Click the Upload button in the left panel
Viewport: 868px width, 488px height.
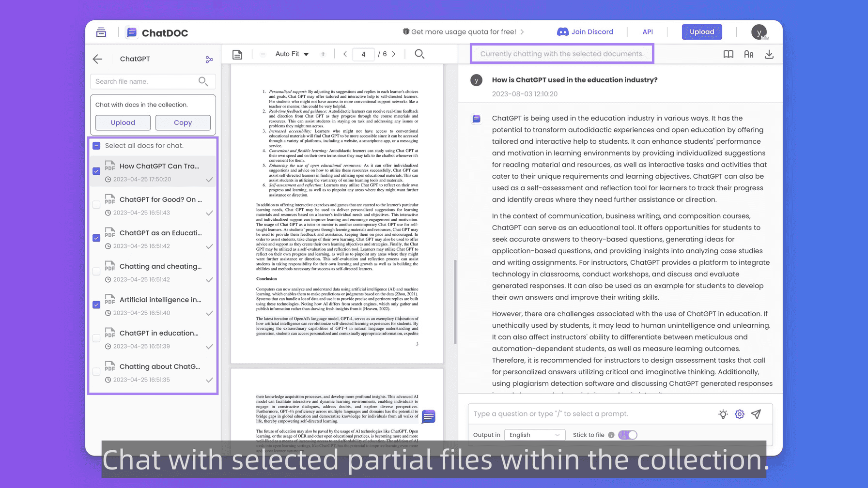pos(123,122)
